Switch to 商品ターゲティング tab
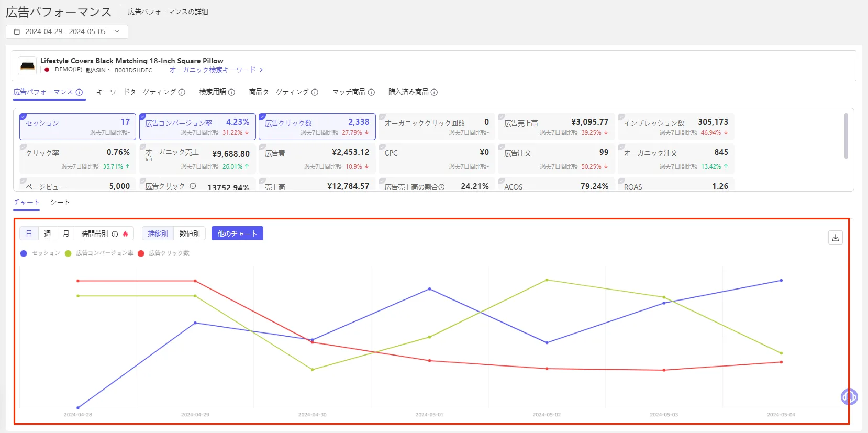This screenshot has width=868, height=433. [279, 92]
